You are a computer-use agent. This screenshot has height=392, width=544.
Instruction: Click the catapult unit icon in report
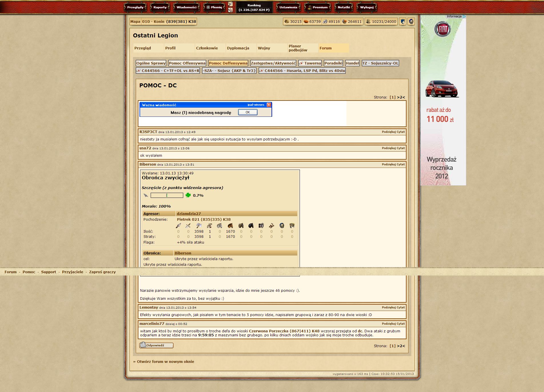271,226
